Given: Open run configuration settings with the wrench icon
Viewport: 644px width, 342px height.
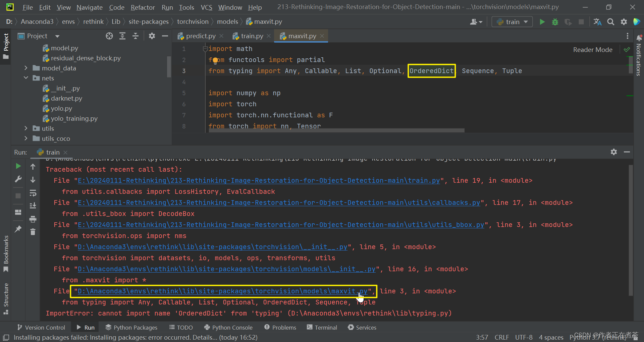Looking at the screenshot, I should point(18,179).
